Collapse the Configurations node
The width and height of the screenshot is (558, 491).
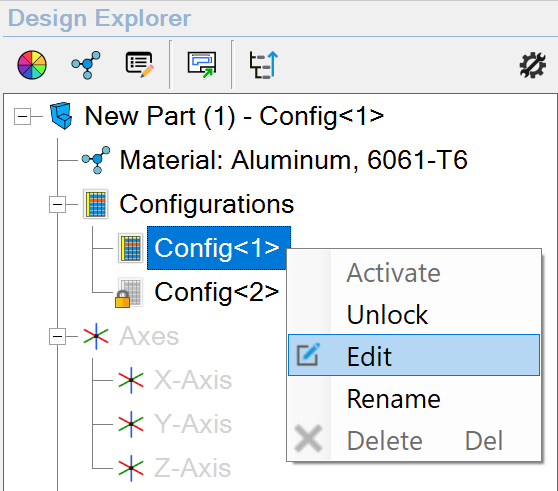pos(57,205)
